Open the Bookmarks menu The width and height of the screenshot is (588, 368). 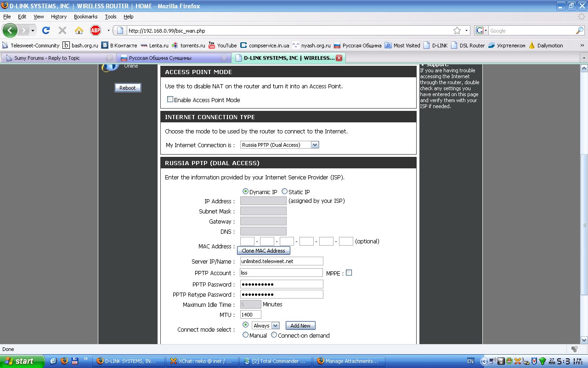[x=85, y=17]
